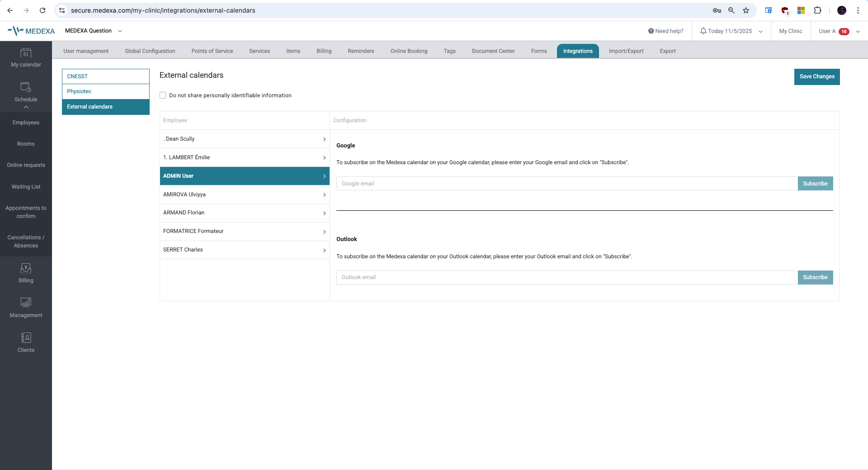Screen dimensions: 868x470
Task: Switch to the Global Configuration tab
Action: (150, 51)
